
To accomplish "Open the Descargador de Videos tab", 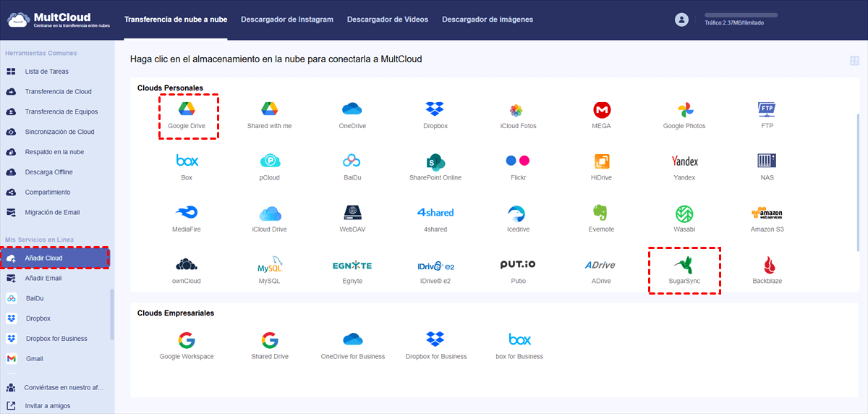I will (x=388, y=20).
